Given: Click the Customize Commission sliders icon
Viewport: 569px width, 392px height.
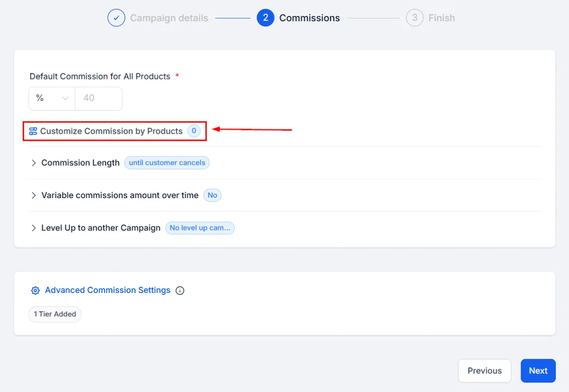Looking at the screenshot, I should click(x=33, y=131).
